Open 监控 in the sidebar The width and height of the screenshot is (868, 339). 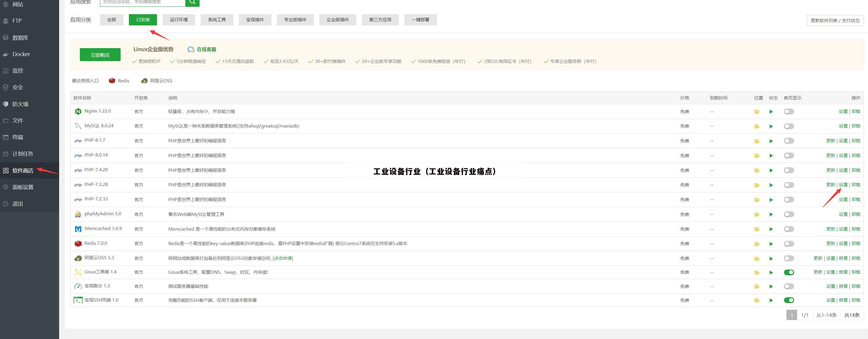tap(17, 71)
